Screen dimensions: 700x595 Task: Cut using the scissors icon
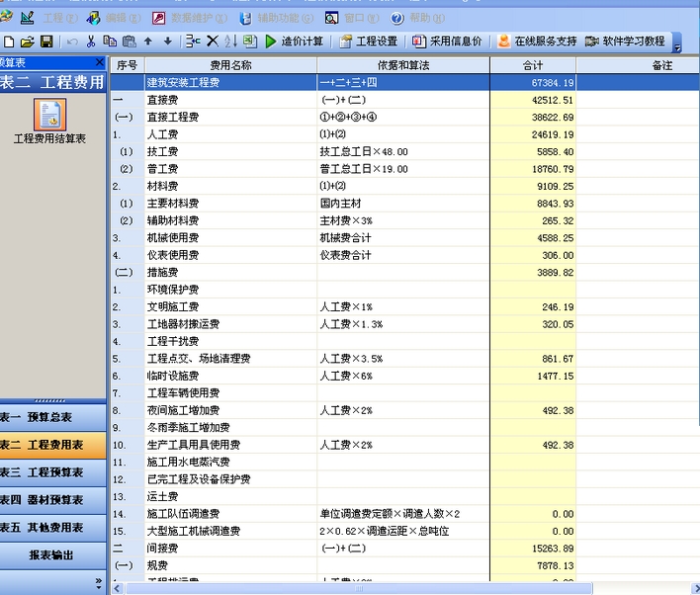[x=91, y=42]
